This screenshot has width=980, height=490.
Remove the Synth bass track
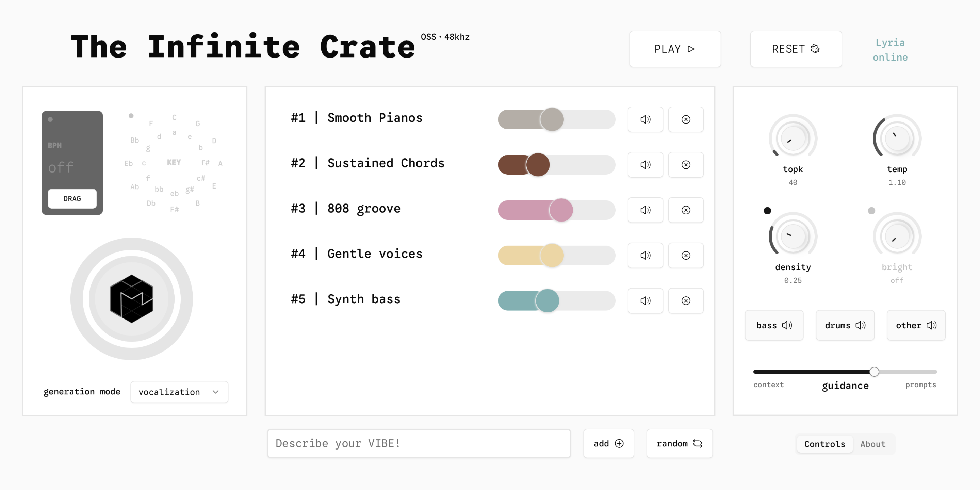click(x=686, y=300)
